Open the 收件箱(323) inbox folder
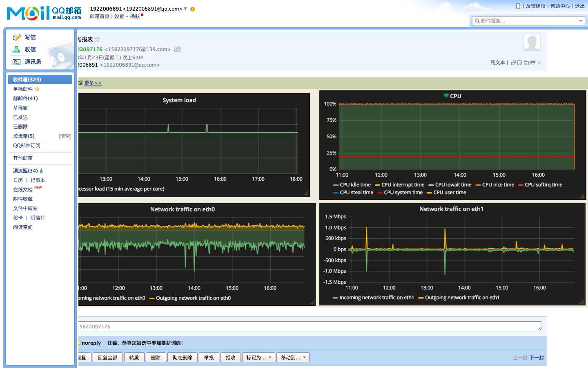Screen dimensions: 588x368 coord(40,80)
